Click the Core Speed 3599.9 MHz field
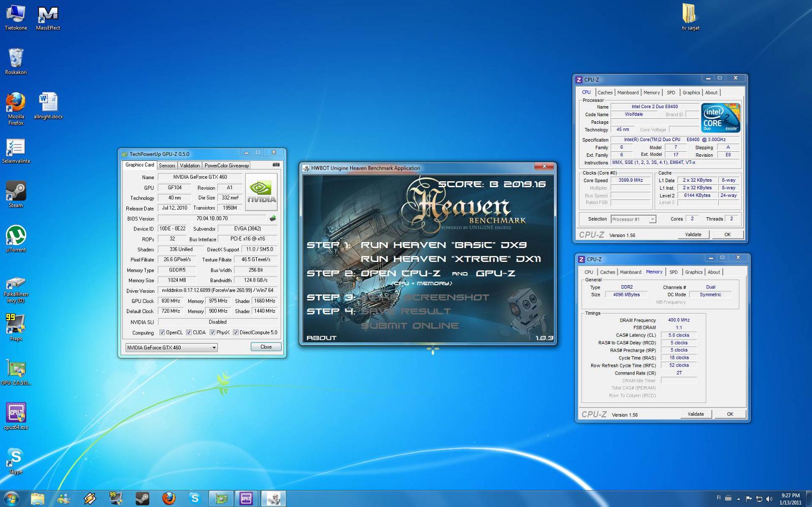Screen dimensions: 812x507 click(630, 180)
